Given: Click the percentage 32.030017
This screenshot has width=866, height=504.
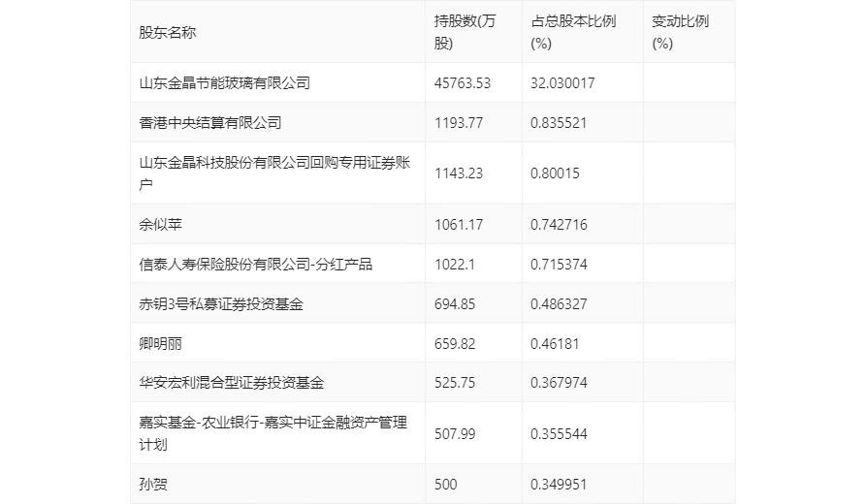Looking at the screenshot, I should 562,83.
